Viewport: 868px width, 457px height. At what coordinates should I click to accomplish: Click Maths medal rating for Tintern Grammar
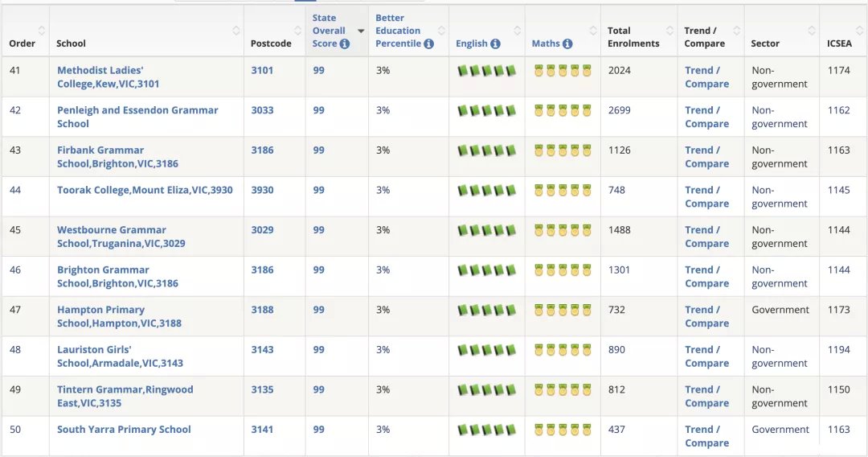pos(563,390)
